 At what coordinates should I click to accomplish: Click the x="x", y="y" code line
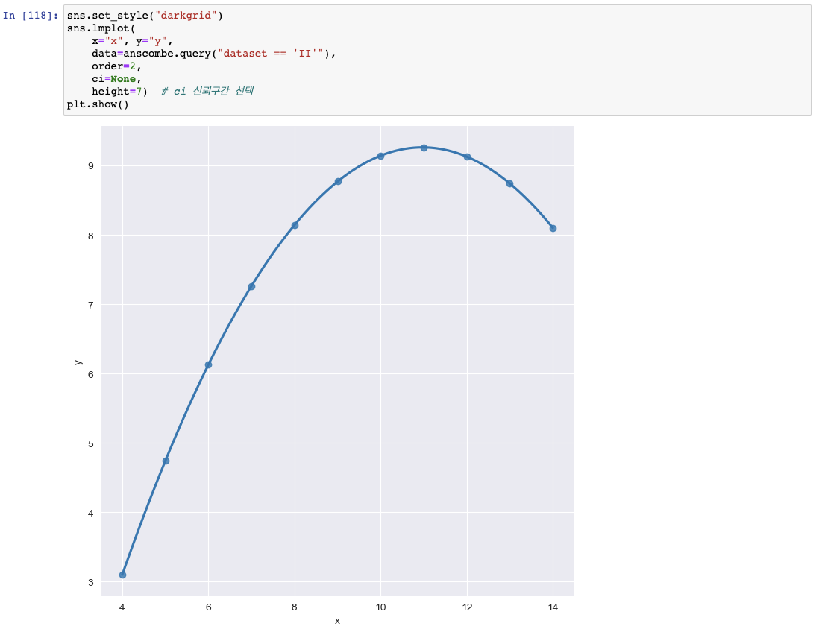132,41
